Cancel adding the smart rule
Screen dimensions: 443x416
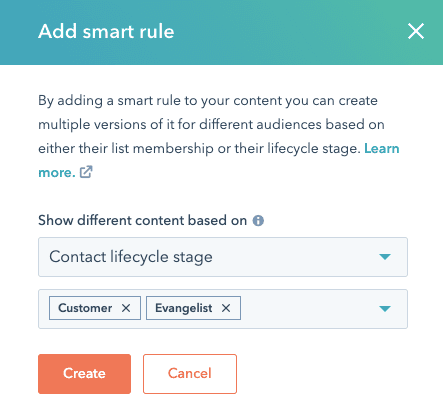(x=190, y=374)
